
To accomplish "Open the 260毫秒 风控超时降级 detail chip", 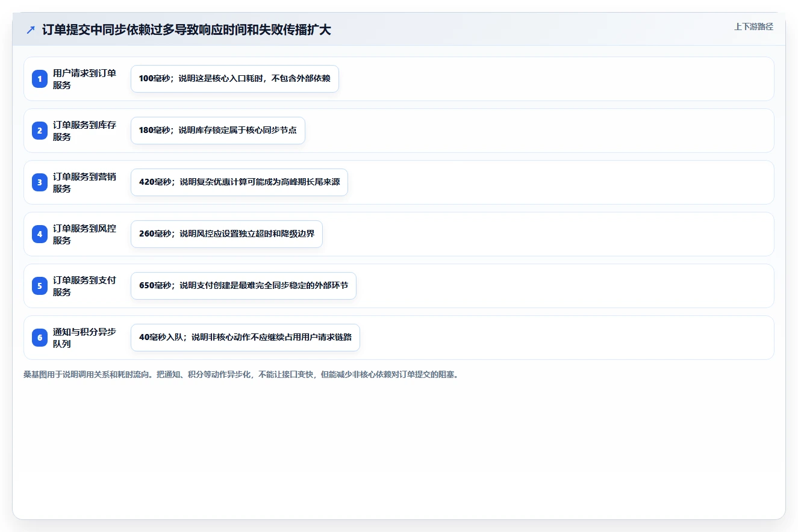I will point(226,234).
